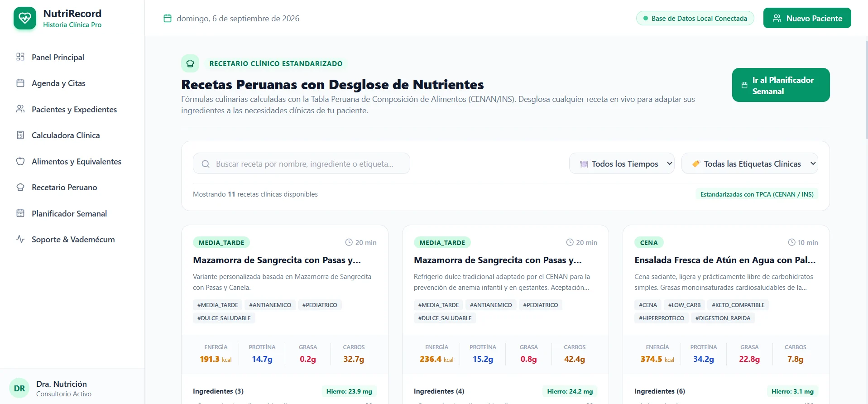Open the Todas las Etiquetas Clínicas dropdown
The width and height of the screenshot is (868, 404).
[x=750, y=164]
